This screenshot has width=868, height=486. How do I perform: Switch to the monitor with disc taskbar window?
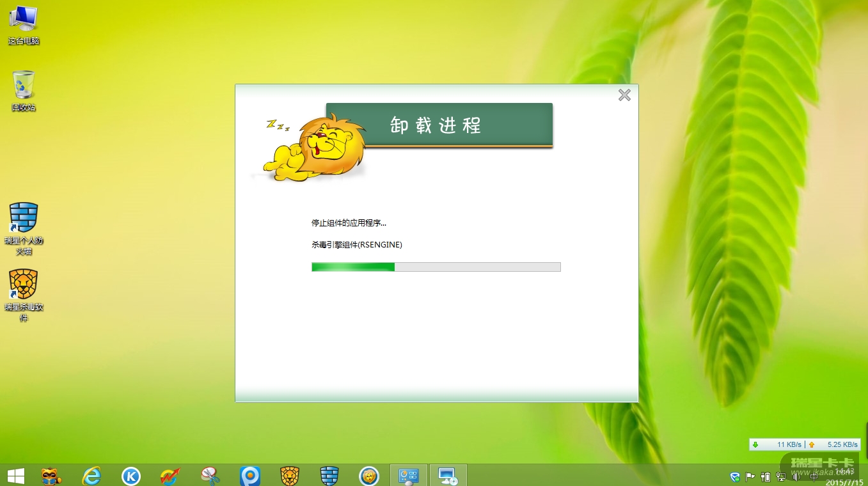point(448,476)
